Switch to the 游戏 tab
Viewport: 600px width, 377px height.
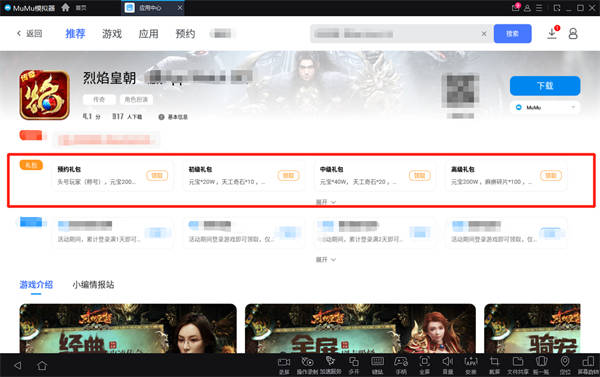(112, 34)
